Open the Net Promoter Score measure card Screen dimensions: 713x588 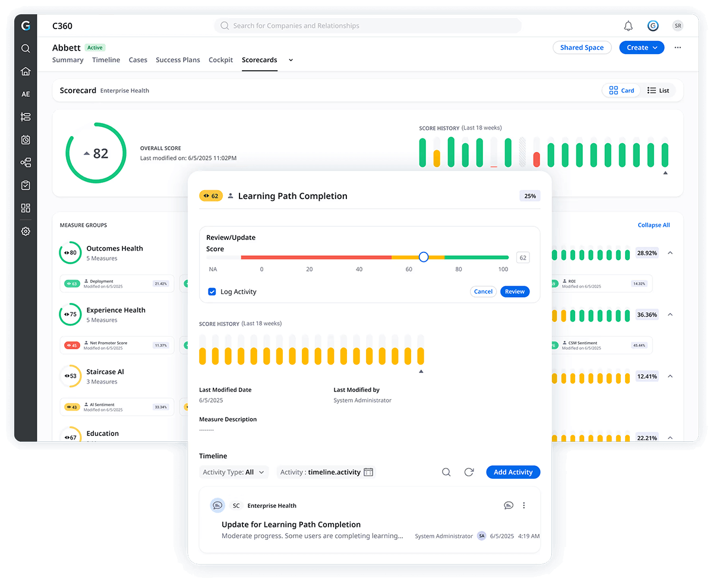(116, 345)
